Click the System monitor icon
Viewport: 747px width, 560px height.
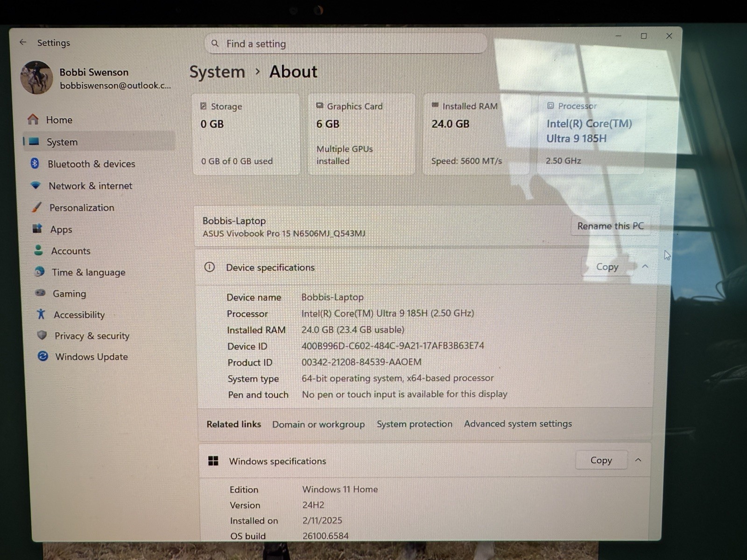click(34, 141)
